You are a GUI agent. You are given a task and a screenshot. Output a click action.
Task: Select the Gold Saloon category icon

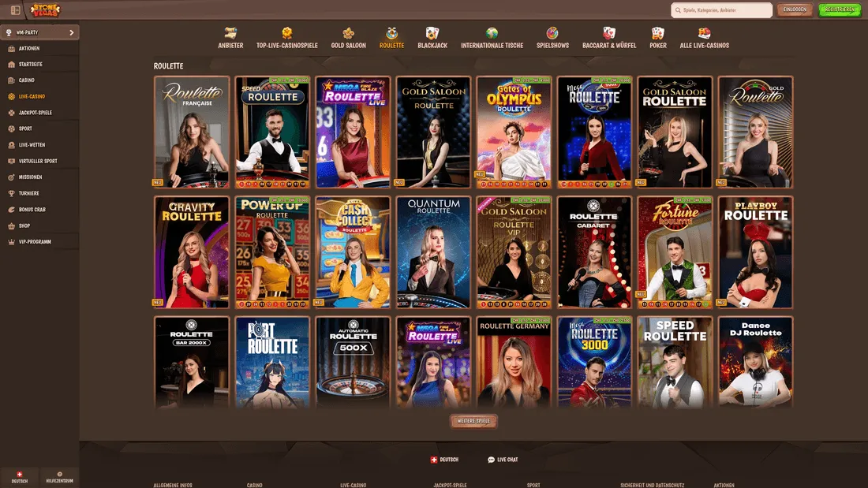[x=348, y=33]
